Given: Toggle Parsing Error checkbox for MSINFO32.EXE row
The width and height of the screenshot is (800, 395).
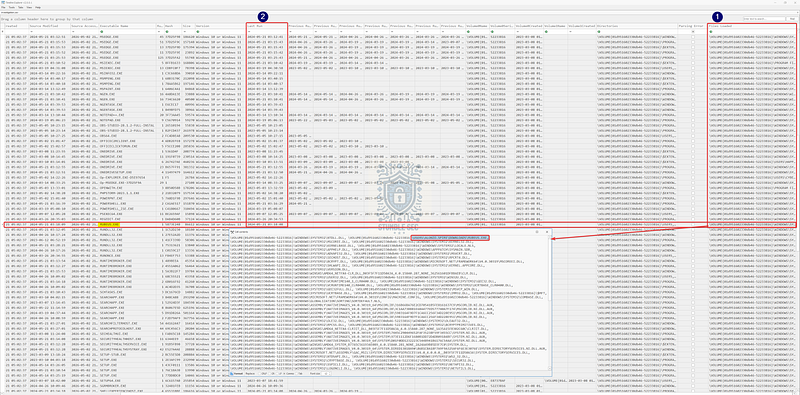Looking at the screenshot, I should pyautogui.click(x=693, y=73).
